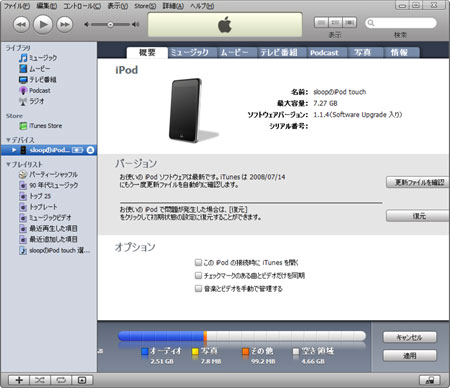Click the blue オーディオ legend swatch
450x388 pixels.
coord(144,351)
